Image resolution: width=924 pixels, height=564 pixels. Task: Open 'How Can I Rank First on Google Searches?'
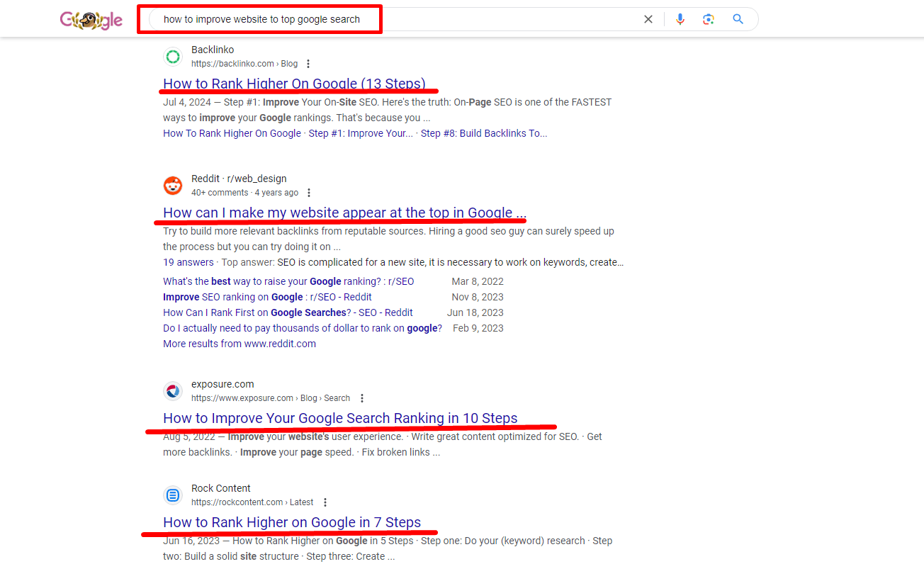[288, 312]
